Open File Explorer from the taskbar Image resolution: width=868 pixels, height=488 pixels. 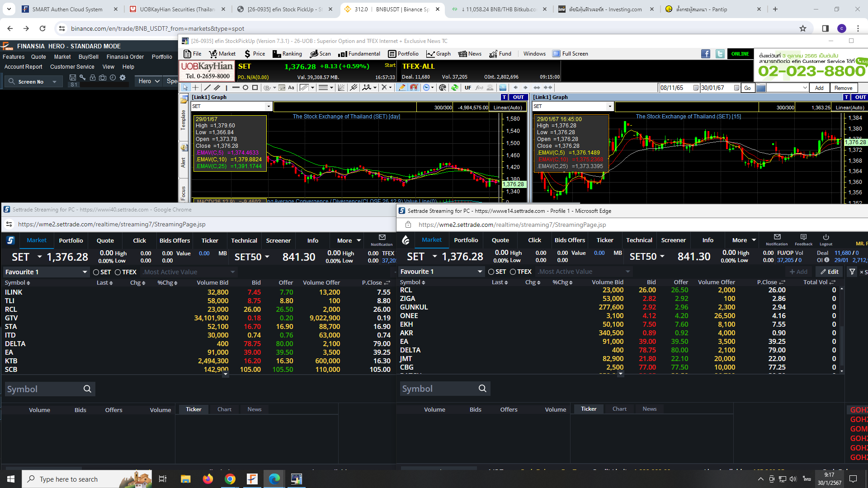click(186, 479)
